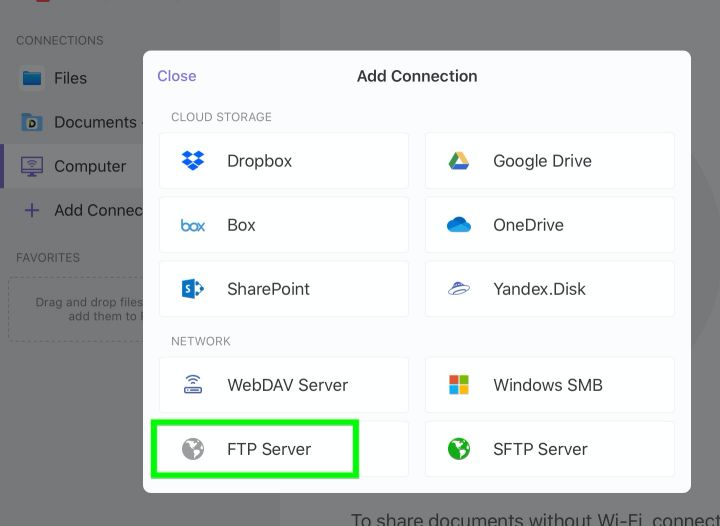
Task: Click the Google Drive triangle icon
Action: coord(459,161)
